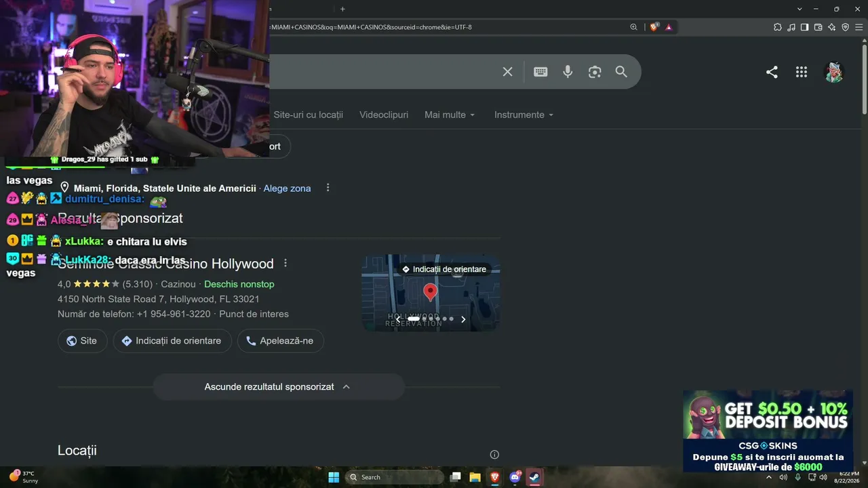Click phone number +1 954-961-3220
The width and height of the screenshot is (868, 488).
pos(174,314)
